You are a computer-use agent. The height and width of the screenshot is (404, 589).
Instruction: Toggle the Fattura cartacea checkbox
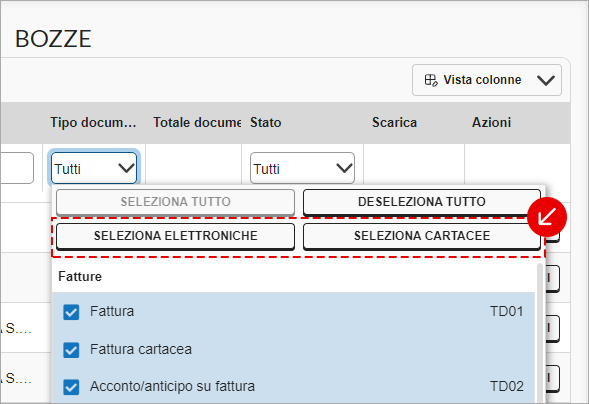click(71, 350)
